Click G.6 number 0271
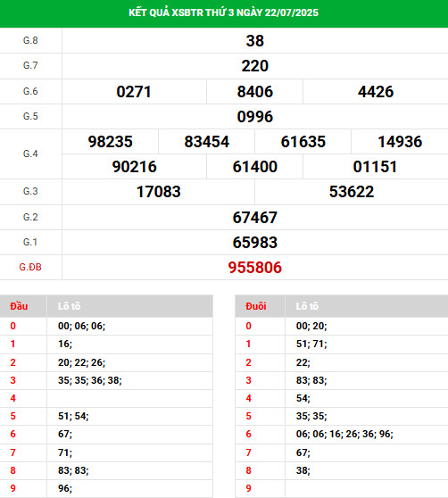 click(x=134, y=92)
